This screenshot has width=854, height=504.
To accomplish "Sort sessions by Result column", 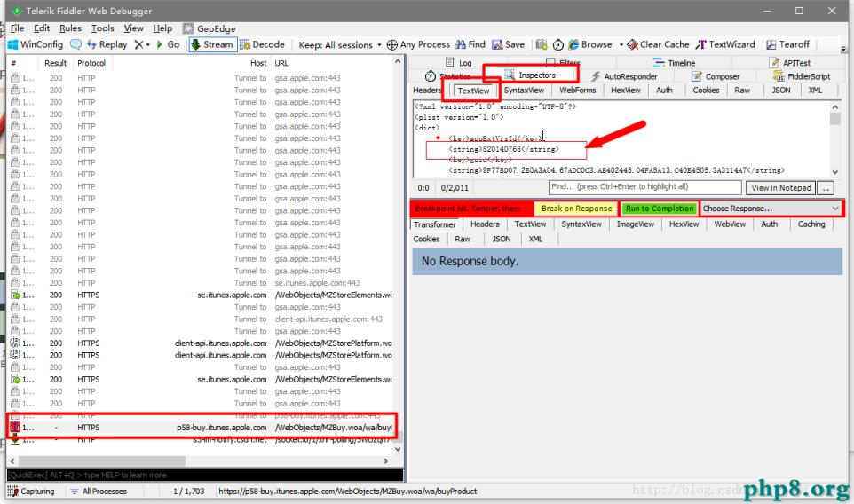I will [56, 63].
